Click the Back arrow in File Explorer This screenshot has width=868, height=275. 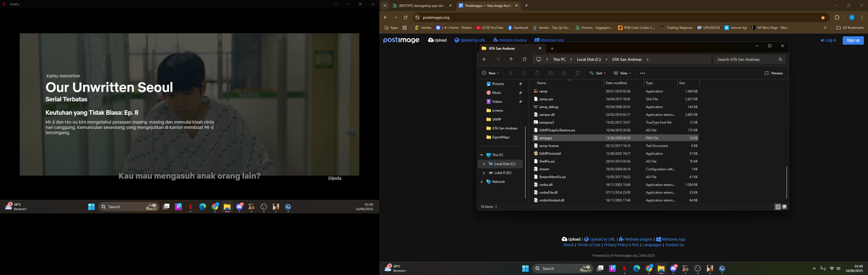click(x=484, y=59)
